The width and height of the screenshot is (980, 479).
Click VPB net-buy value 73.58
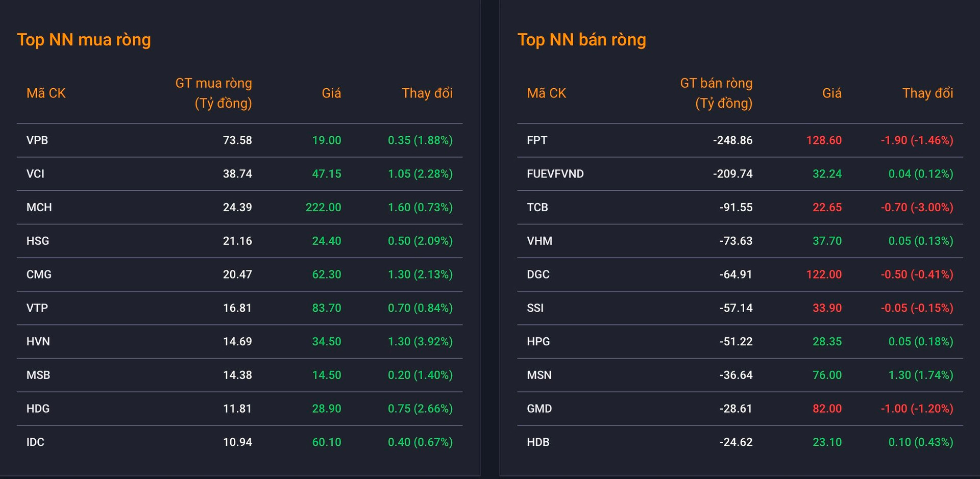click(x=237, y=140)
